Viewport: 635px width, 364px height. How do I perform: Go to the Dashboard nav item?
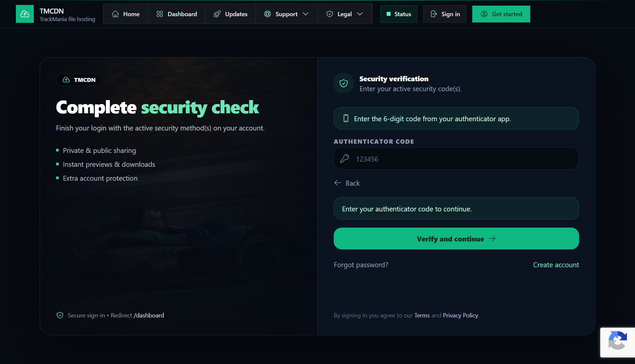click(x=177, y=14)
